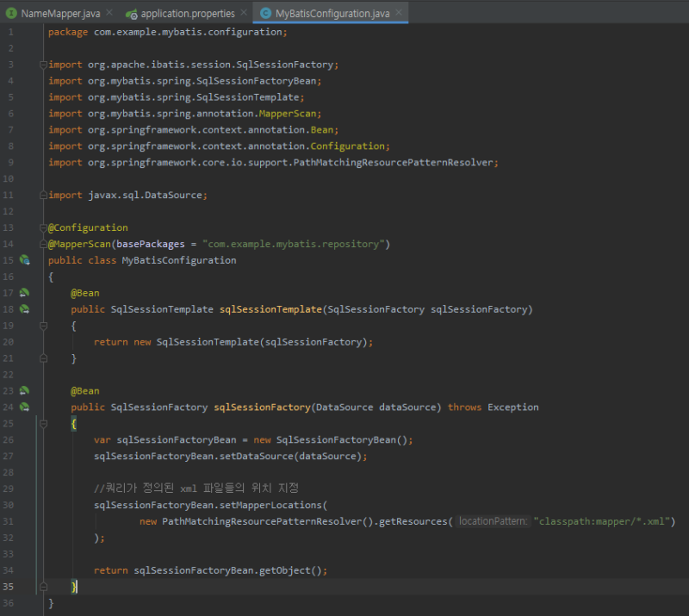Close the NameMapper.java tab
Screen dimensions: 689x616
[x=108, y=14]
